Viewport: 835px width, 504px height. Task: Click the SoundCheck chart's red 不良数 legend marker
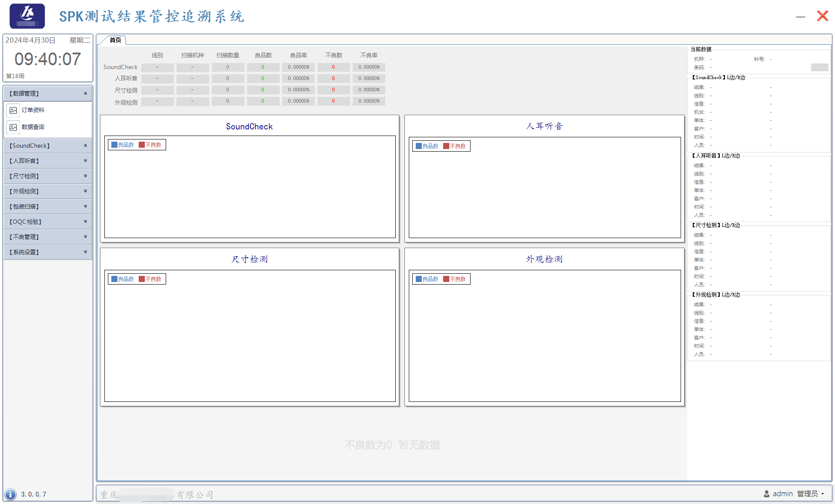click(142, 145)
